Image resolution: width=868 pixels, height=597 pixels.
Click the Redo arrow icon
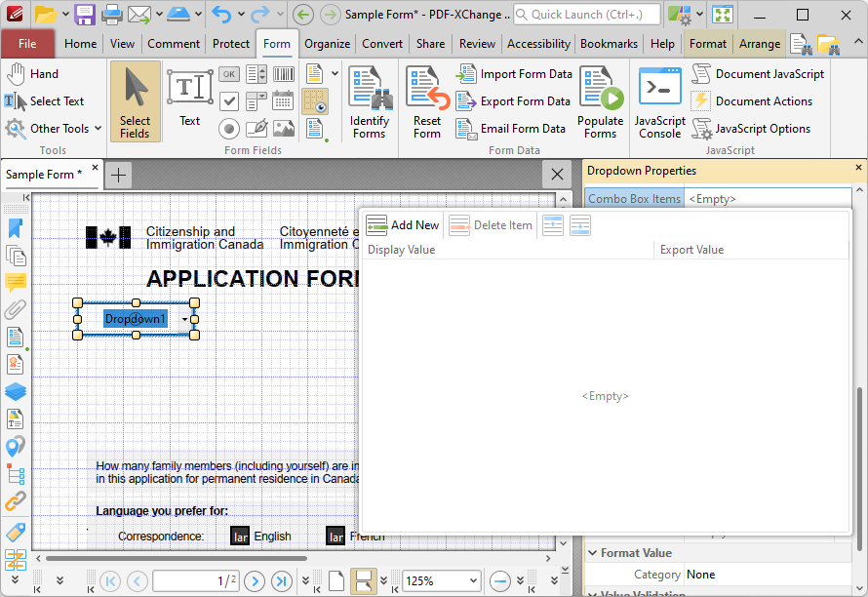click(x=260, y=15)
